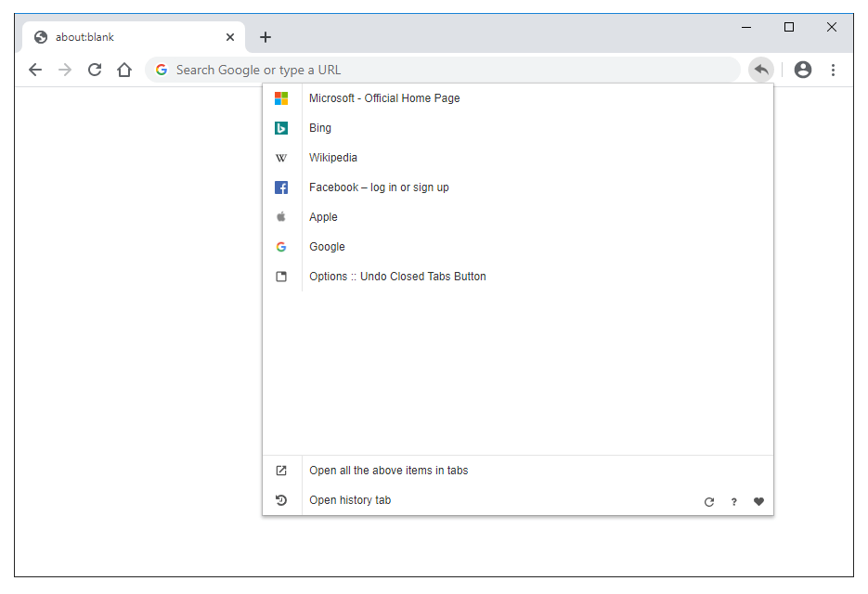The height and width of the screenshot is (594, 868).
Task: Click the Google favicon in the popup list
Action: tap(281, 247)
